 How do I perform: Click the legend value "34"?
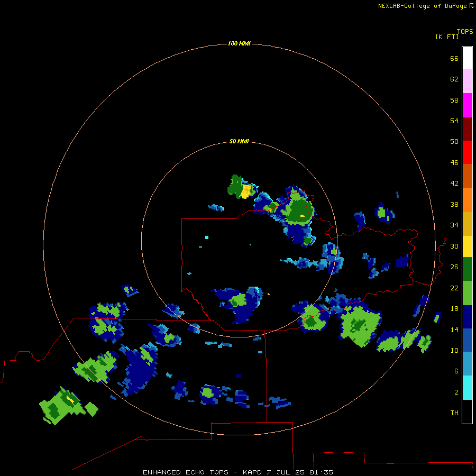pos(454,225)
